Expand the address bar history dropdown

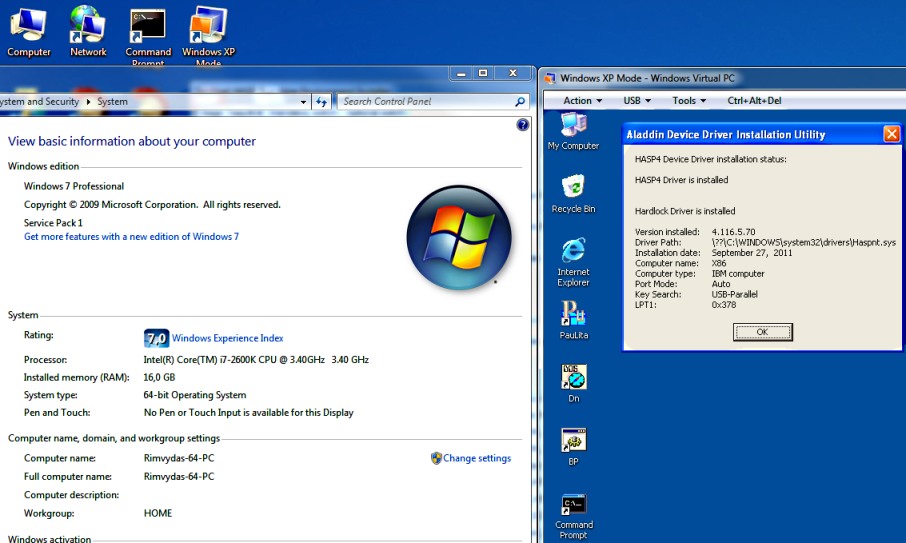pyautogui.click(x=303, y=102)
